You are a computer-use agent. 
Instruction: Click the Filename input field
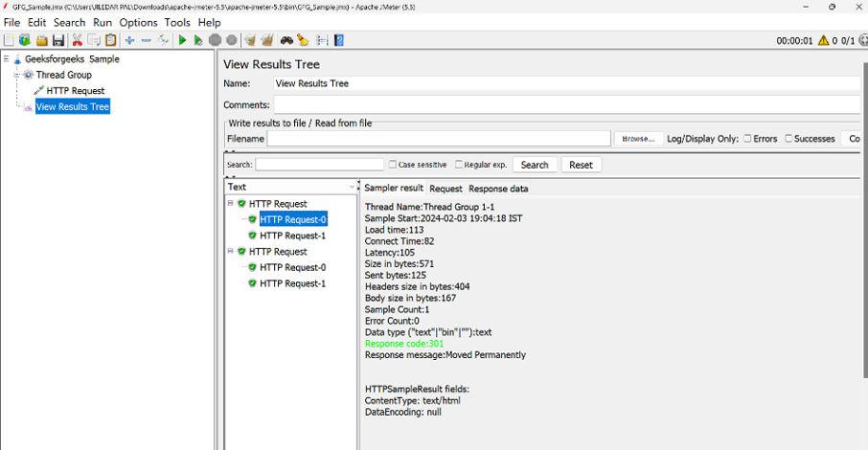pos(439,139)
